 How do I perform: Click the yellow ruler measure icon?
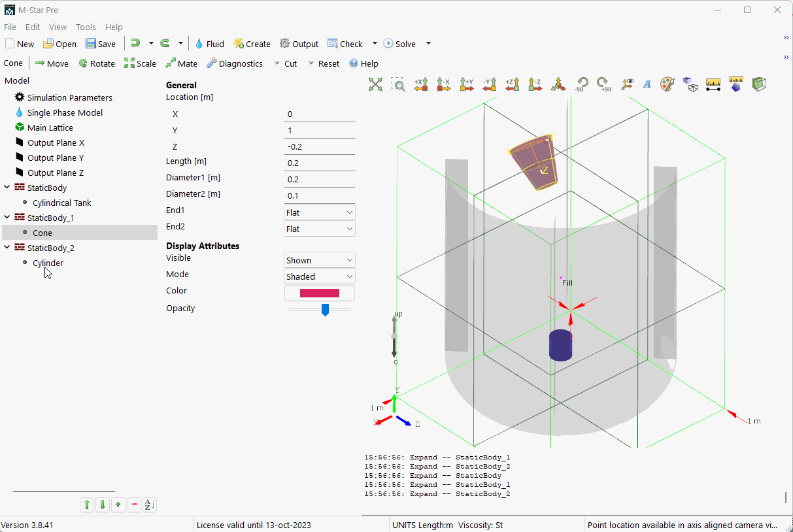pyautogui.click(x=713, y=84)
